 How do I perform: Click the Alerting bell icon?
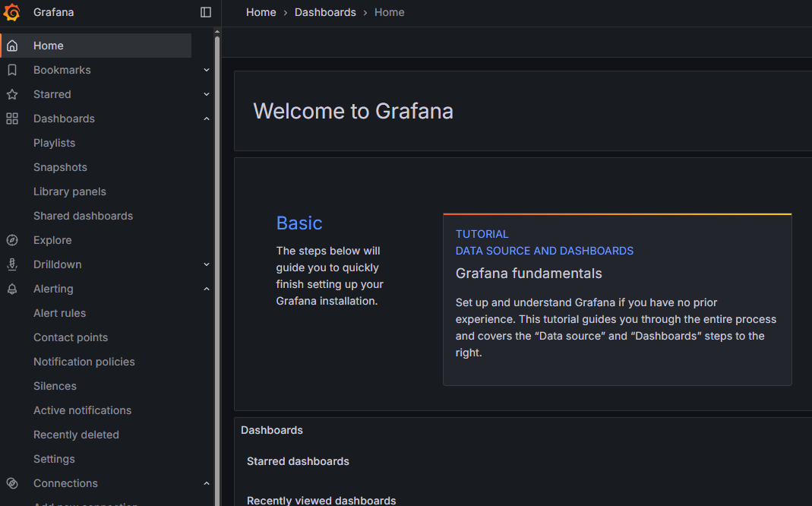(x=12, y=289)
